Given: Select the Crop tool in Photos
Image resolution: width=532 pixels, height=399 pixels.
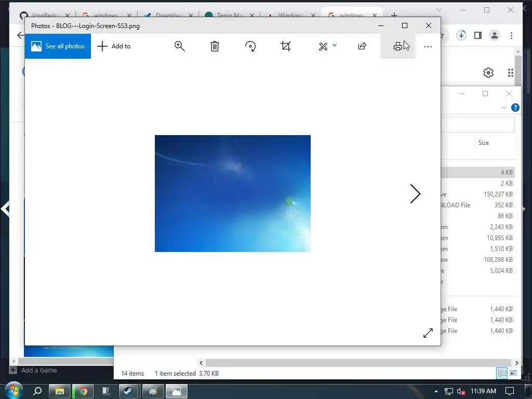Looking at the screenshot, I should point(286,46).
